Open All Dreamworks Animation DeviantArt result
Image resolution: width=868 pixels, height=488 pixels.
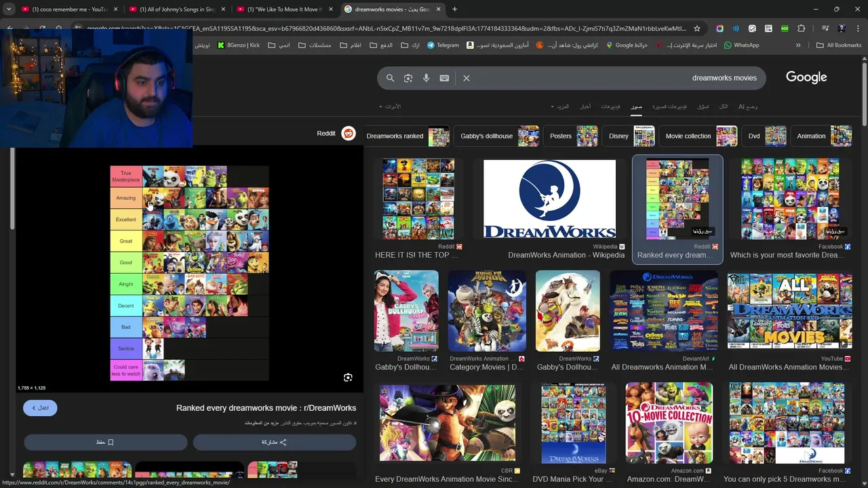(663, 311)
